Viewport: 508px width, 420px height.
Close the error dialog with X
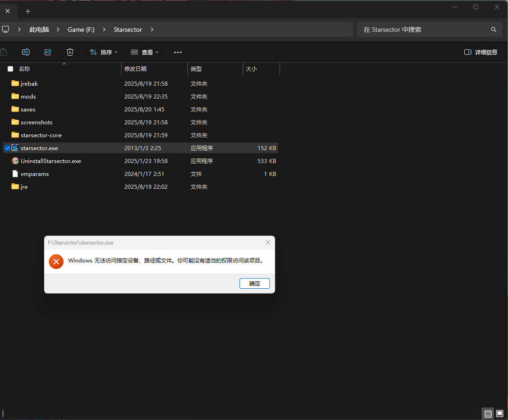click(x=268, y=242)
